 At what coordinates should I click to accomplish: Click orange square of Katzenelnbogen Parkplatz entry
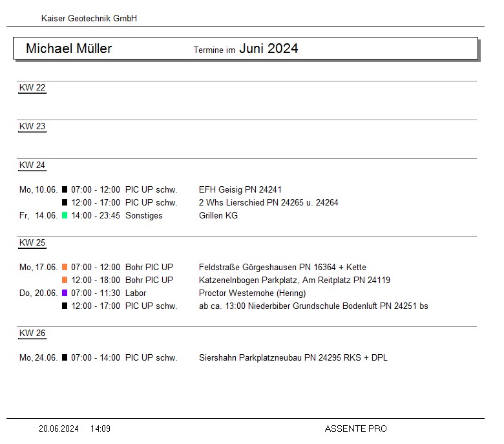pos(65,280)
